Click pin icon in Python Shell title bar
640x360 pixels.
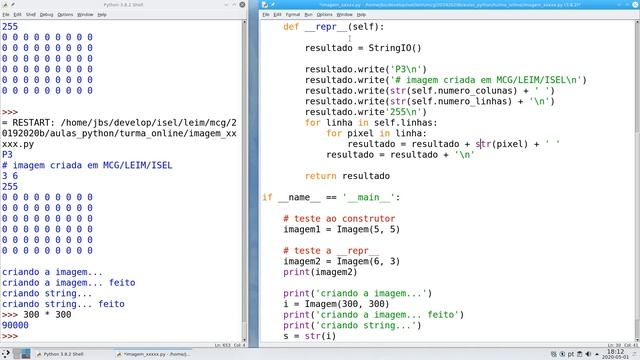13,4
